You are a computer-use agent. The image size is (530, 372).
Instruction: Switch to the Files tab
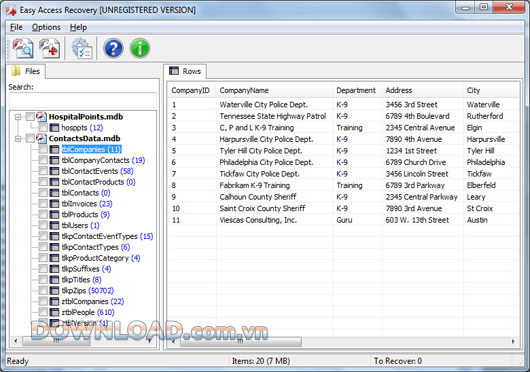[26, 71]
